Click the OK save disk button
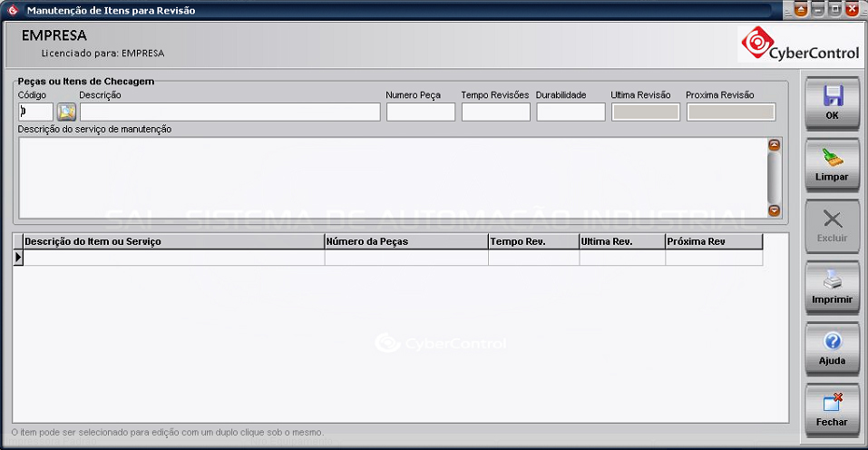The image size is (868, 450). [832, 102]
